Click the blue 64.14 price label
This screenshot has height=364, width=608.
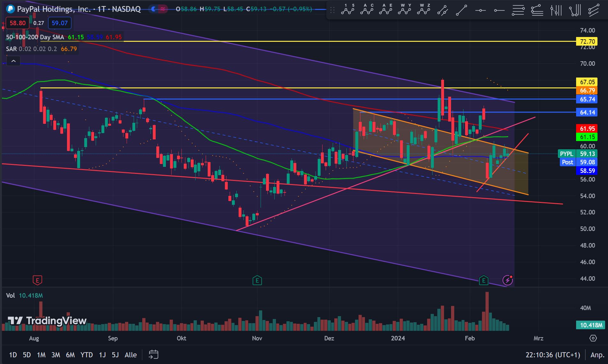click(x=587, y=112)
